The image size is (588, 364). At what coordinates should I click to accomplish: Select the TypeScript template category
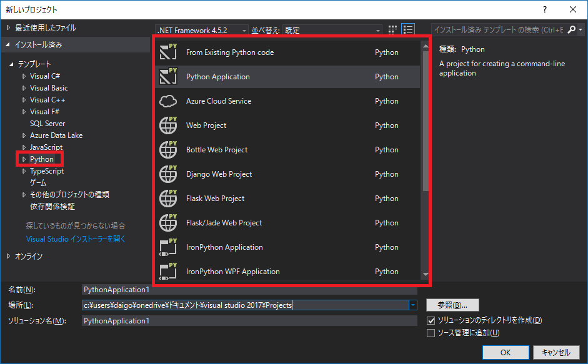pos(47,171)
